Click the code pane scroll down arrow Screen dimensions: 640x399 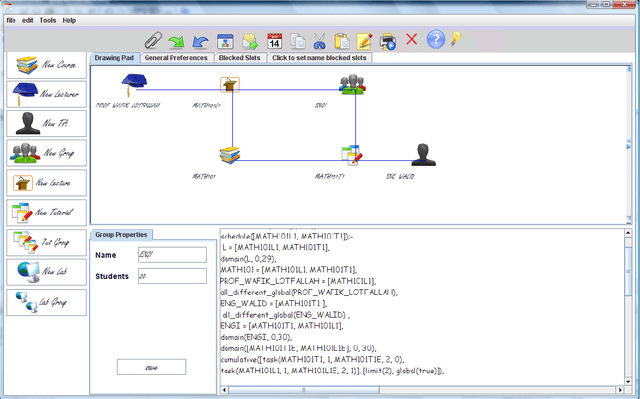(x=628, y=382)
